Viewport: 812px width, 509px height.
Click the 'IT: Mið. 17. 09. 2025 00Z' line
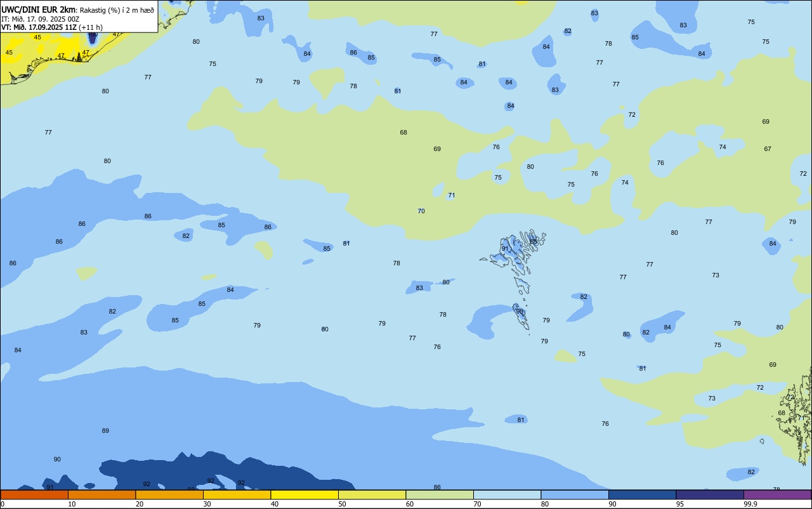point(41,19)
